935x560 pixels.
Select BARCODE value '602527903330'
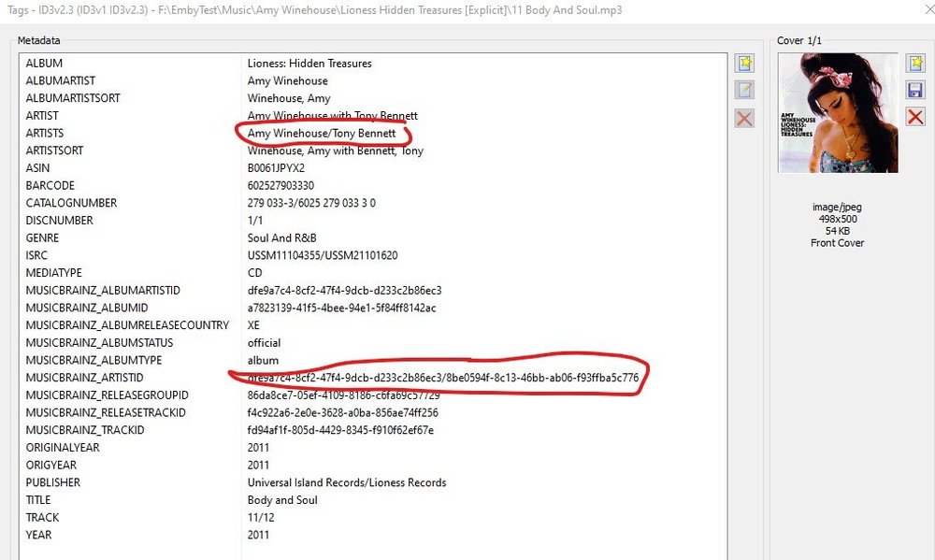point(280,185)
